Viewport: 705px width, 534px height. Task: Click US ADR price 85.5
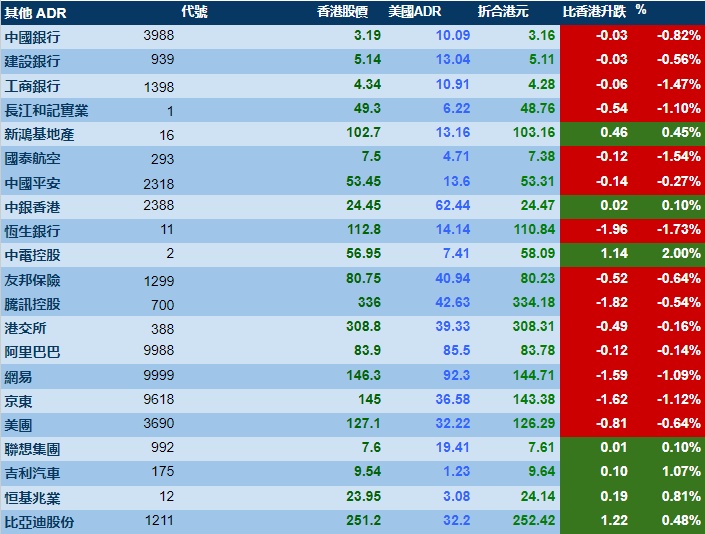pyautogui.click(x=456, y=351)
